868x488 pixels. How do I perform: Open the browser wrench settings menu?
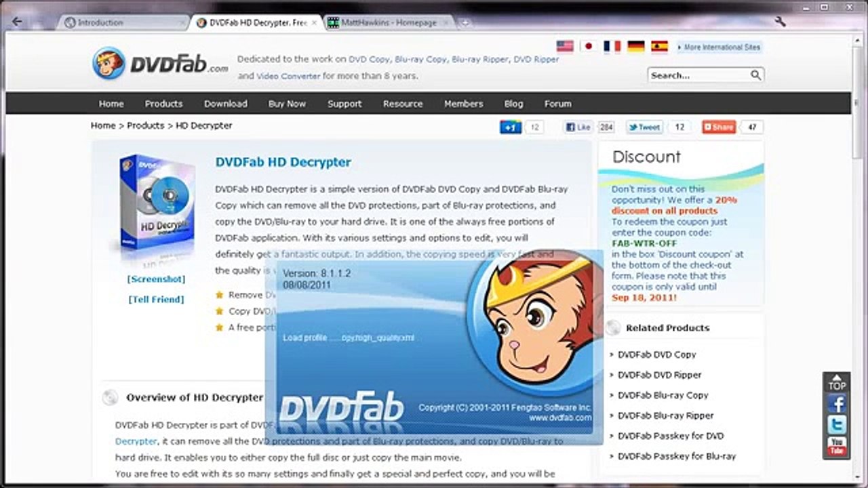tap(780, 22)
